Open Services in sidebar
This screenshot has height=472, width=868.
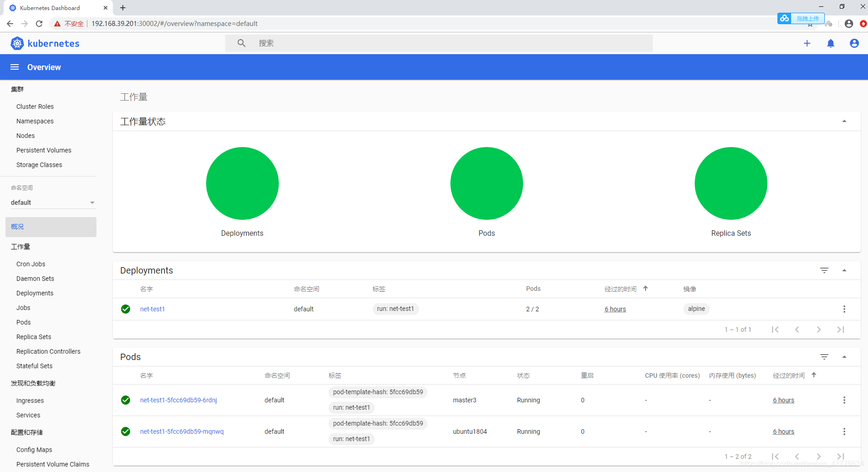pyautogui.click(x=28, y=415)
